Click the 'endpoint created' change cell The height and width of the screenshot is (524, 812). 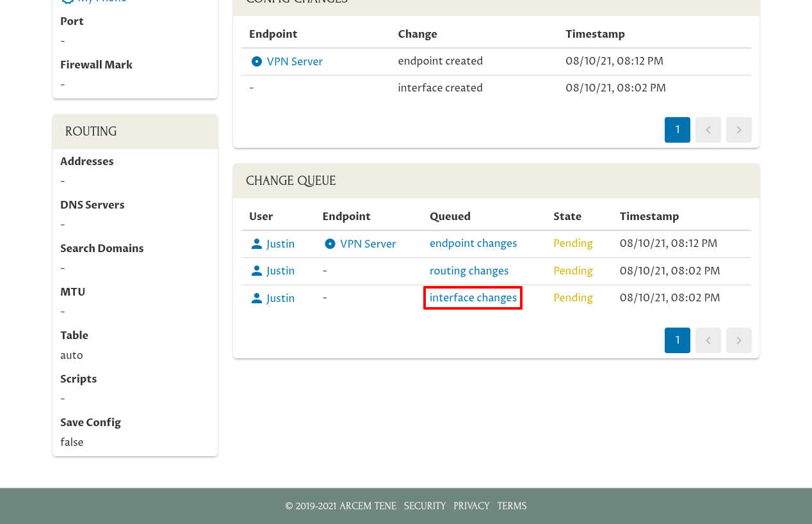point(441,61)
